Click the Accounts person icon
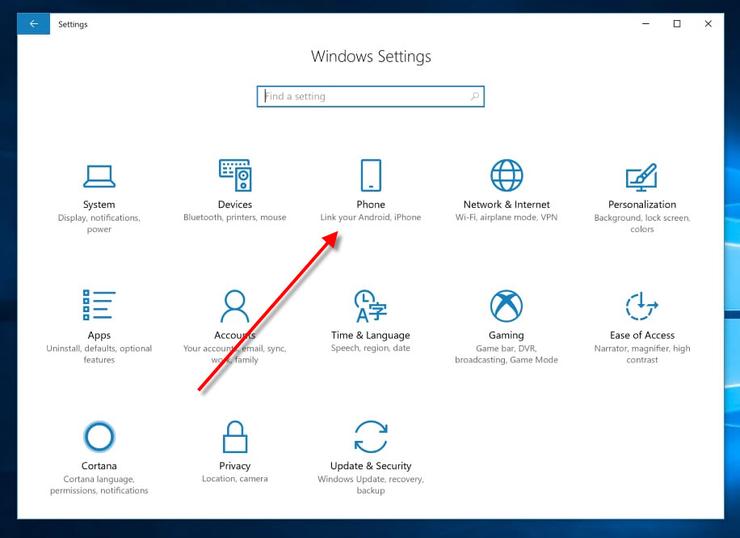The image size is (740, 538). coord(235,306)
